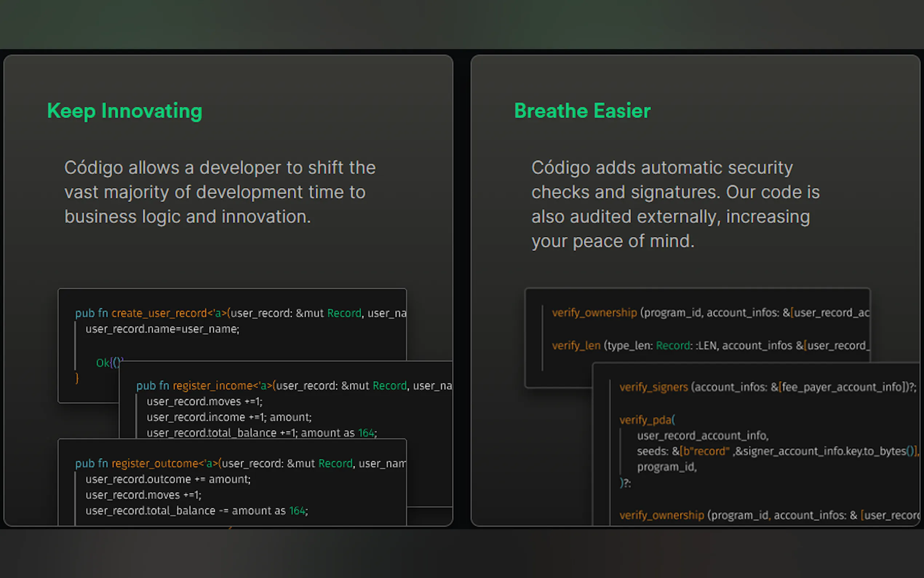This screenshot has width=924, height=578.
Task: Click the user_record.outcome += amount line
Action: (x=168, y=479)
